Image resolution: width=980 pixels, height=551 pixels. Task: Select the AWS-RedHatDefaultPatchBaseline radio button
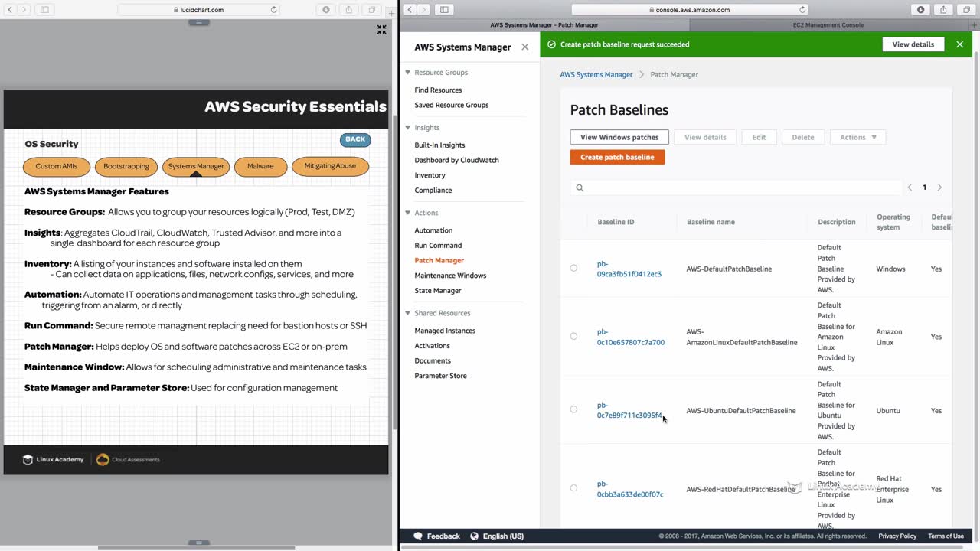click(x=573, y=488)
